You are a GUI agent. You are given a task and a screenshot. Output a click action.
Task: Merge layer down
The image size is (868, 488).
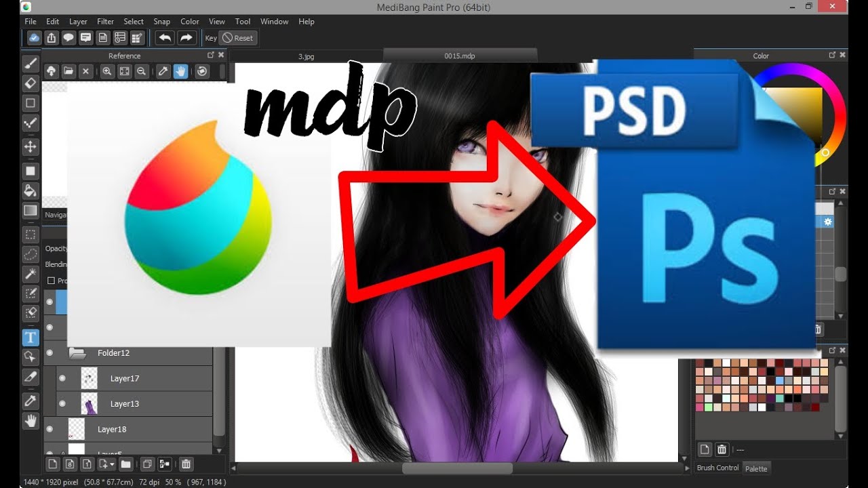coord(164,464)
